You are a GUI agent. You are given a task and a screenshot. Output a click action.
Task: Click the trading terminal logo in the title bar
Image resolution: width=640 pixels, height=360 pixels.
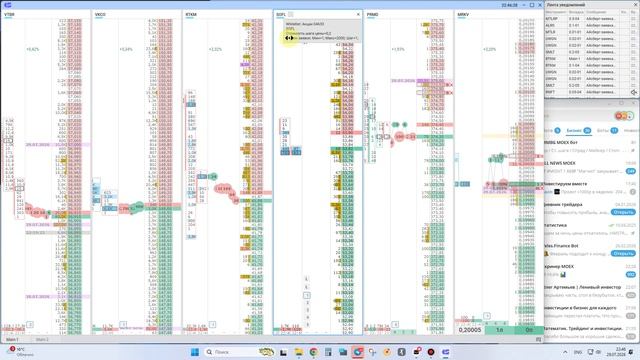(7, 5)
